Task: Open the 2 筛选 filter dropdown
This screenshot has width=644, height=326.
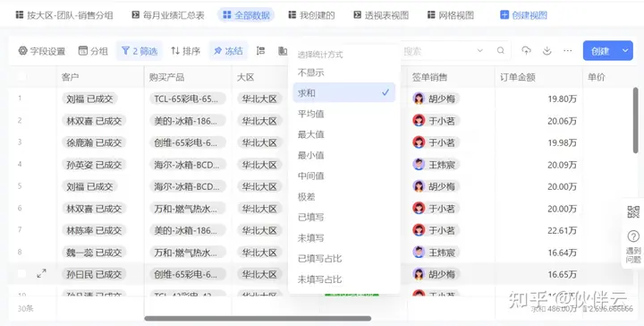Action: point(140,51)
